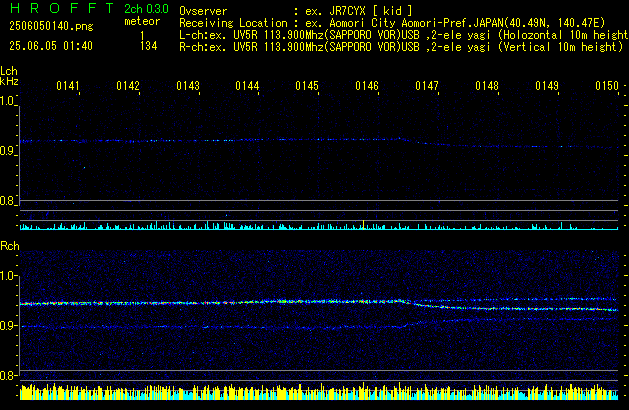Click the 0149 time marker

[x=547, y=86]
